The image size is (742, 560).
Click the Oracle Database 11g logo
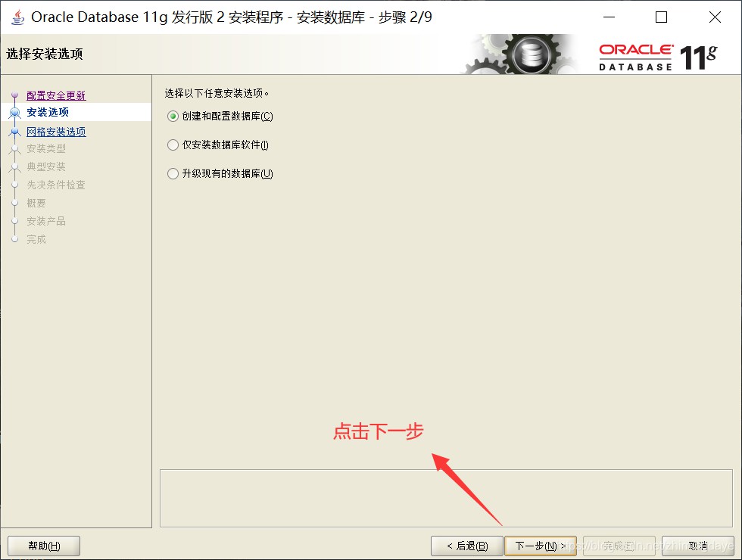(658, 57)
